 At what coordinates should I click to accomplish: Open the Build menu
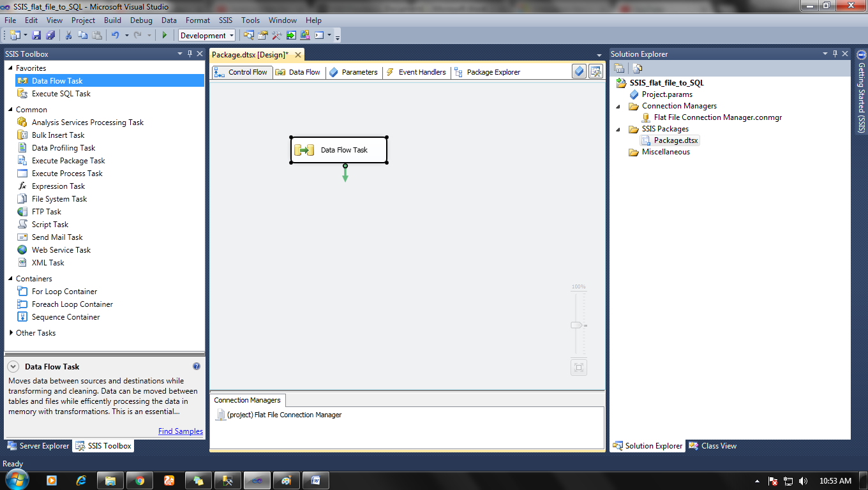(x=112, y=20)
